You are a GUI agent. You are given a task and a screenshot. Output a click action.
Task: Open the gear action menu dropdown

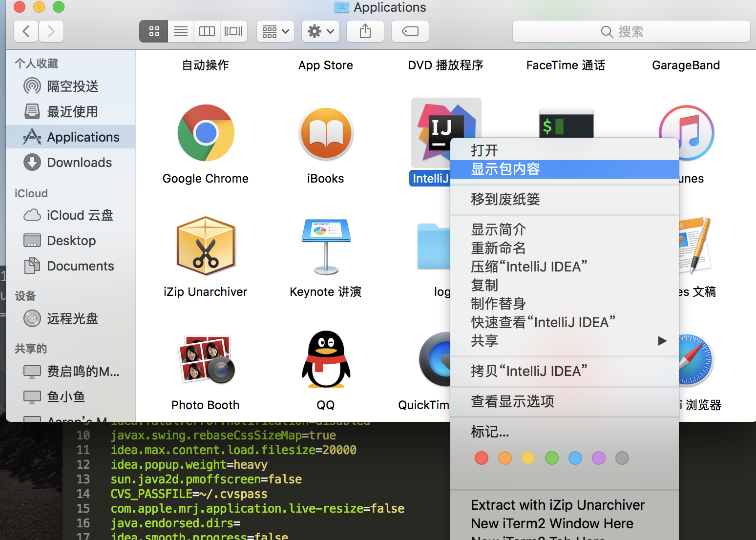(320, 31)
